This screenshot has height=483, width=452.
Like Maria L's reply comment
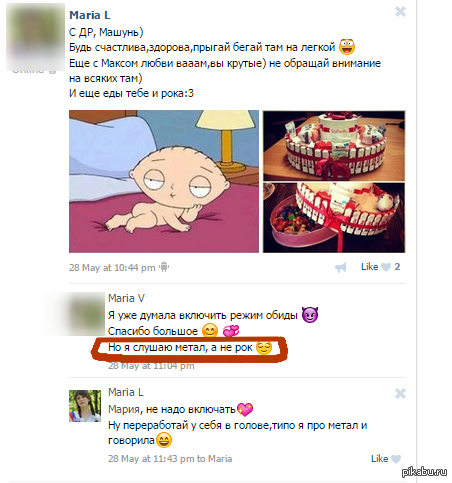click(x=380, y=459)
